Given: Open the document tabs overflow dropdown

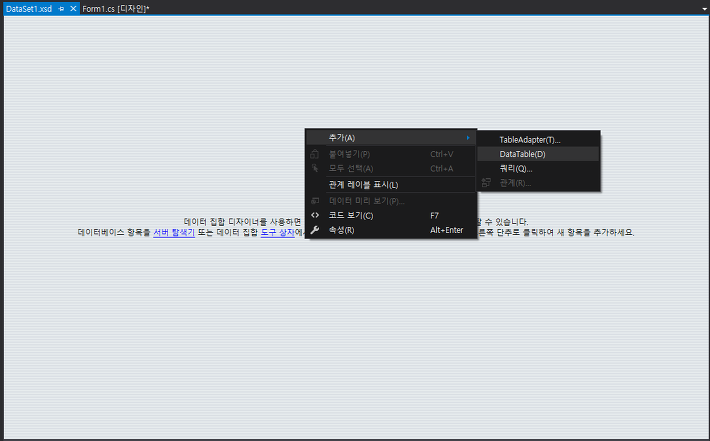Looking at the screenshot, I should tap(705, 9).
